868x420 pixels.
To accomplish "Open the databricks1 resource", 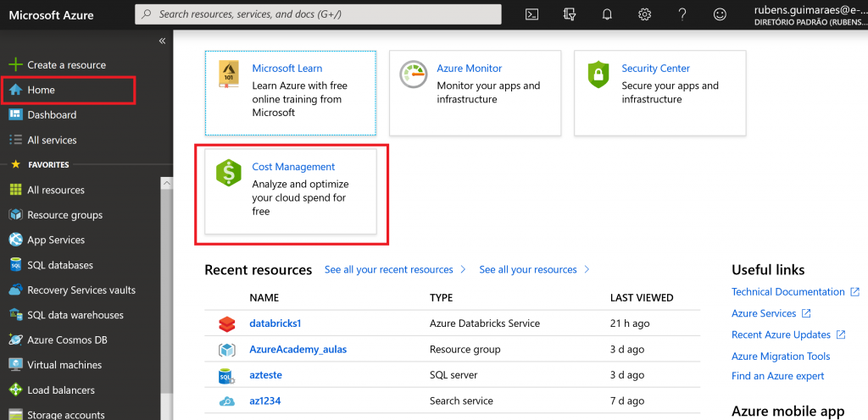I will (275, 323).
